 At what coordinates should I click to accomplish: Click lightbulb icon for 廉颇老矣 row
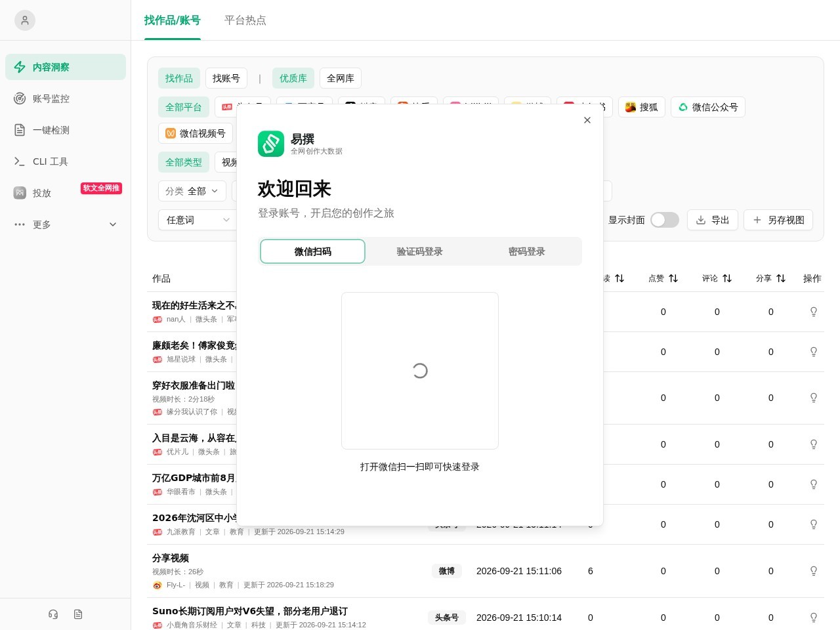[x=814, y=352]
